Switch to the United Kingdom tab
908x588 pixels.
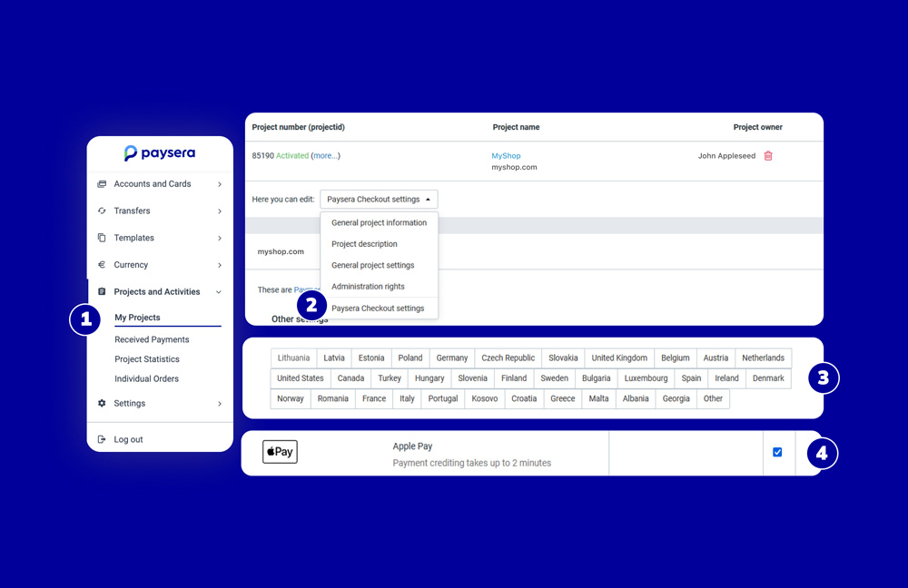pos(619,358)
